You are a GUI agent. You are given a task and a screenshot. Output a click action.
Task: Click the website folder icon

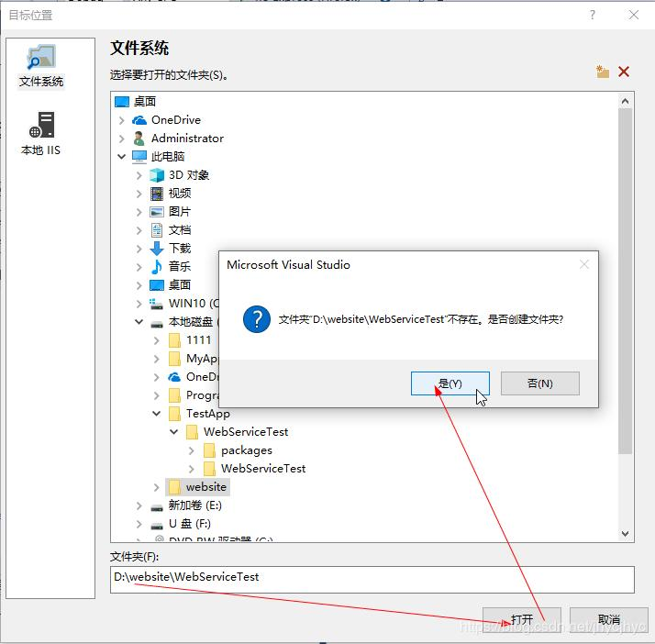tap(174, 487)
